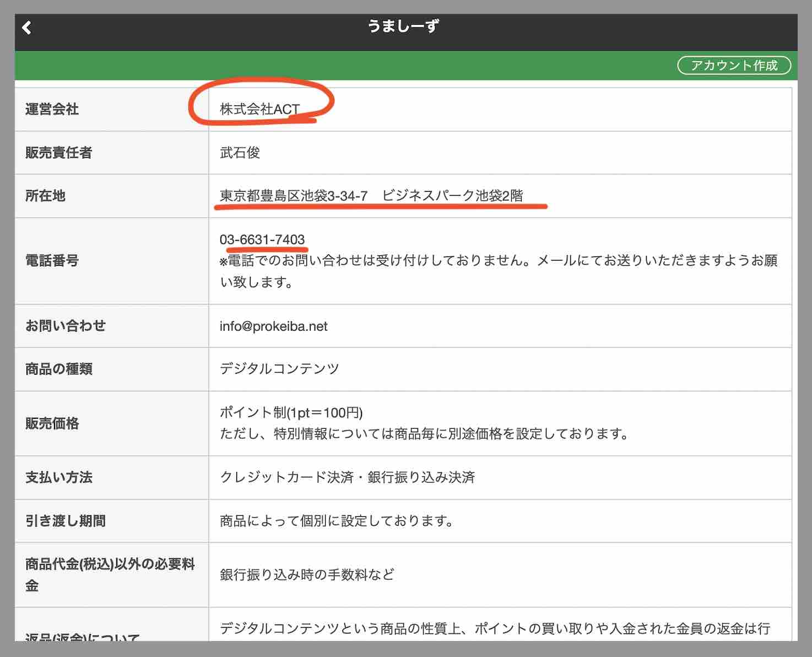This screenshot has height=657, width=812.
Task: Click the underlined Ikebukuro address text
Action: tap(372, 195)
